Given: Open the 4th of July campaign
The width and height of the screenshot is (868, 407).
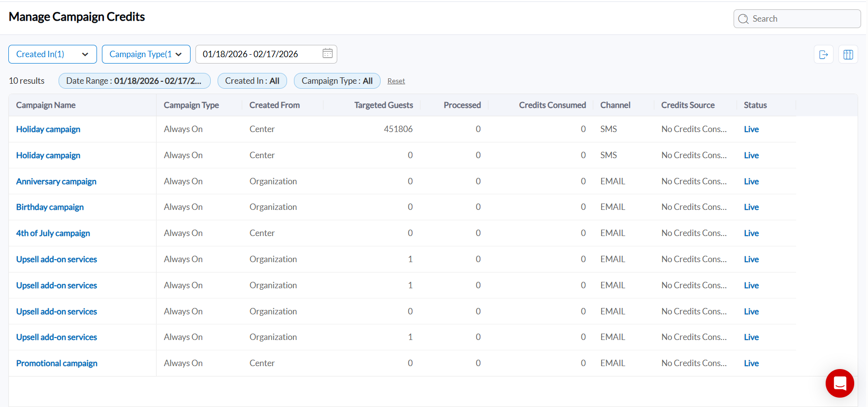Looking at the screenshot, I should (x=53, y=233).
